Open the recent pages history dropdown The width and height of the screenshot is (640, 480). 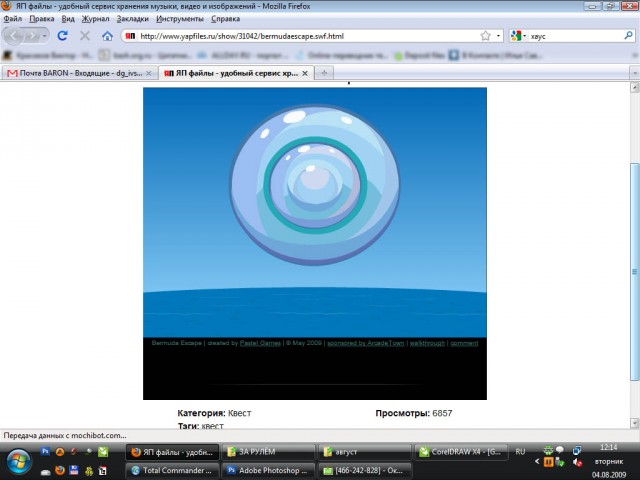coord(44,36)
